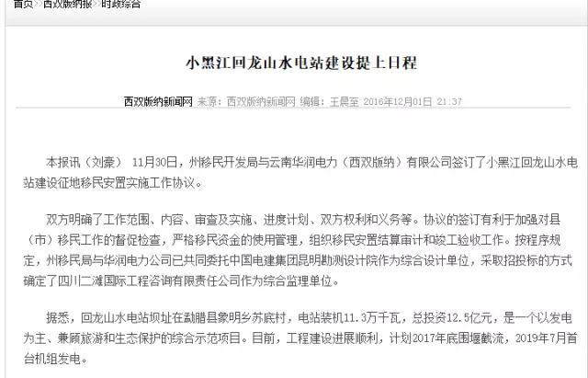
Task: Click the publish time 21:37
Action: pos(449,101)
